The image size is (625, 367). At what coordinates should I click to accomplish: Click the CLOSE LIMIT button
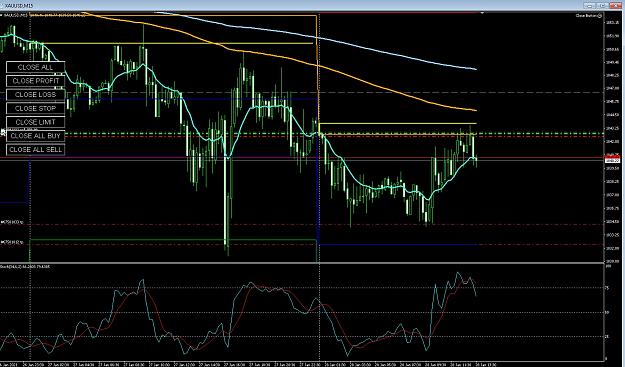35,122
